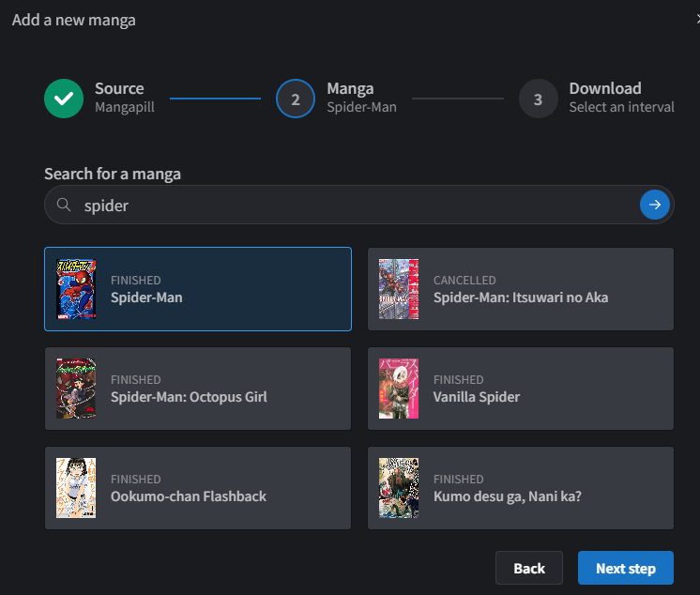Click Ookumo-chan Flashback cover thumbnail

tap(76, 488)
